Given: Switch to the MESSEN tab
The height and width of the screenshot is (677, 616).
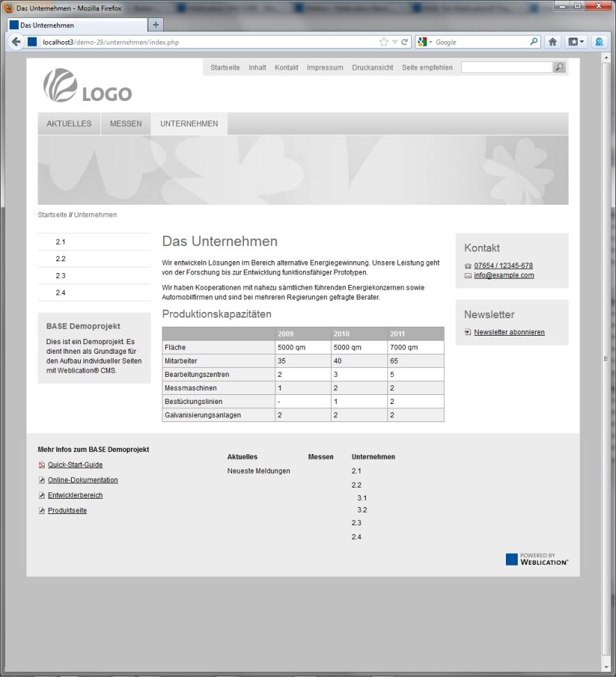Looking at the screenshot, I should [x=125, y=123].
